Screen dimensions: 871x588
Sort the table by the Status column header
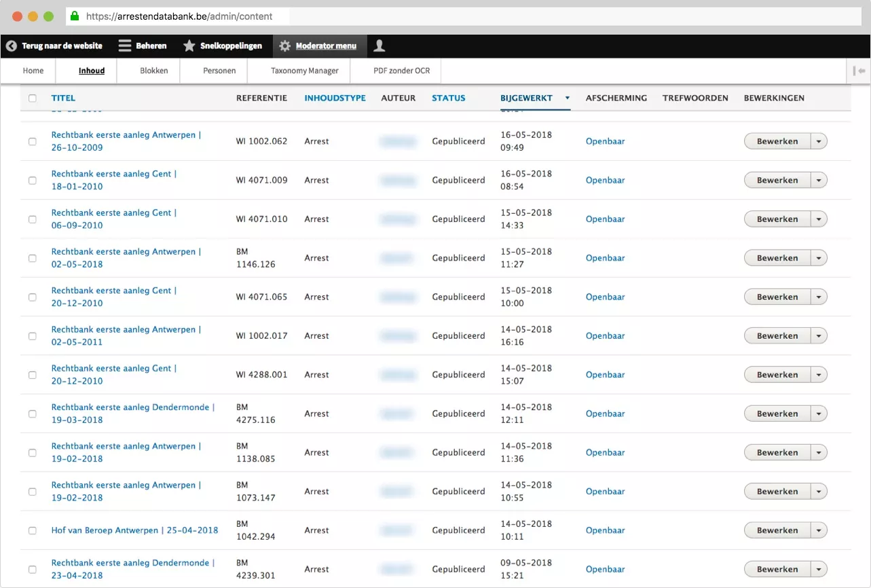point(448,98)
